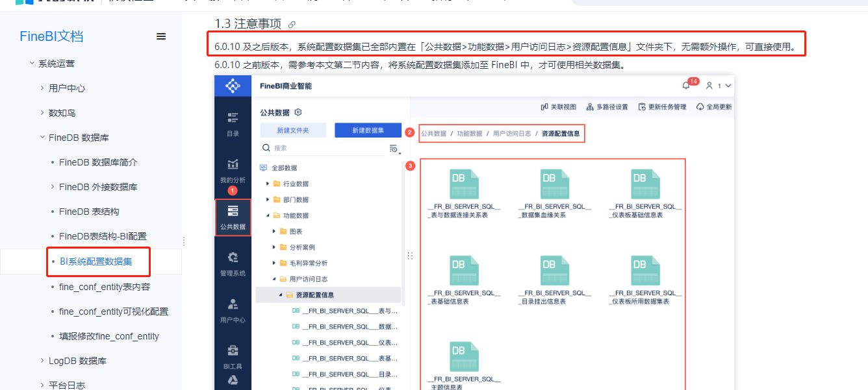Collapse the 功能数据 folder in the data tree
The width and height of the screenshot is (868, 390).
pyautogui.click(x=268, y=215)
